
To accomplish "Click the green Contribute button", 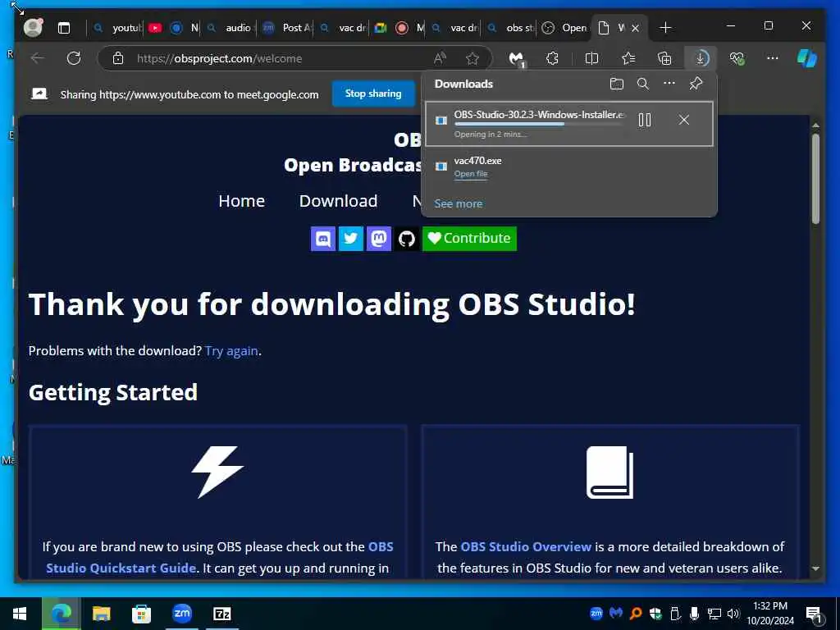I will point(469,239).
